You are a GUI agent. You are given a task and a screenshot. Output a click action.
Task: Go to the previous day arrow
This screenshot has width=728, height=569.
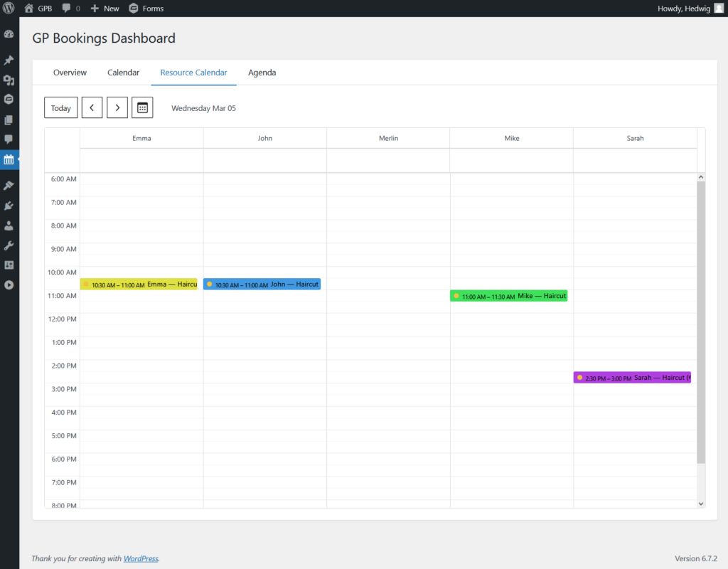click(92, 108)
